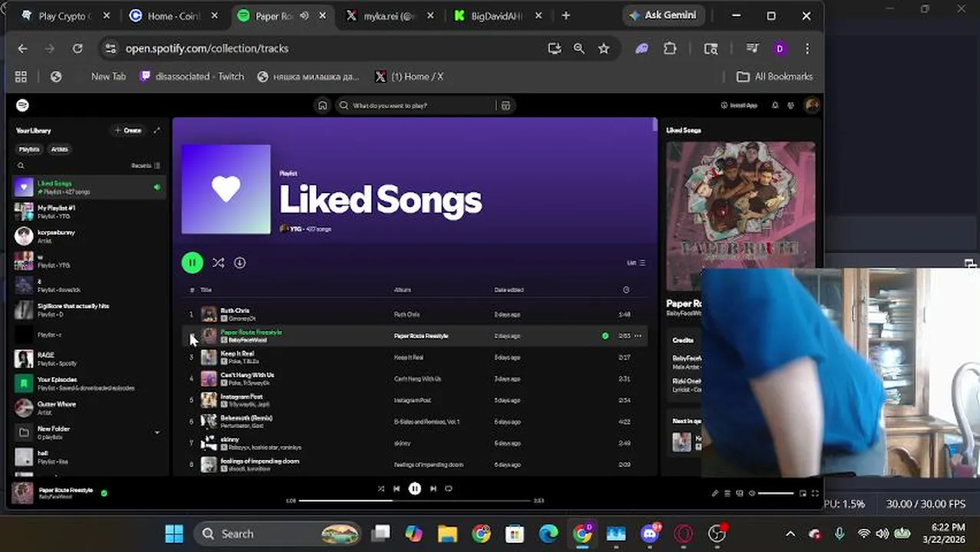Image resolution: width=980 pixels, height=552 pixels.
Task: Click the skinny track cover thumbnail
Action: (x=209, y=443)
